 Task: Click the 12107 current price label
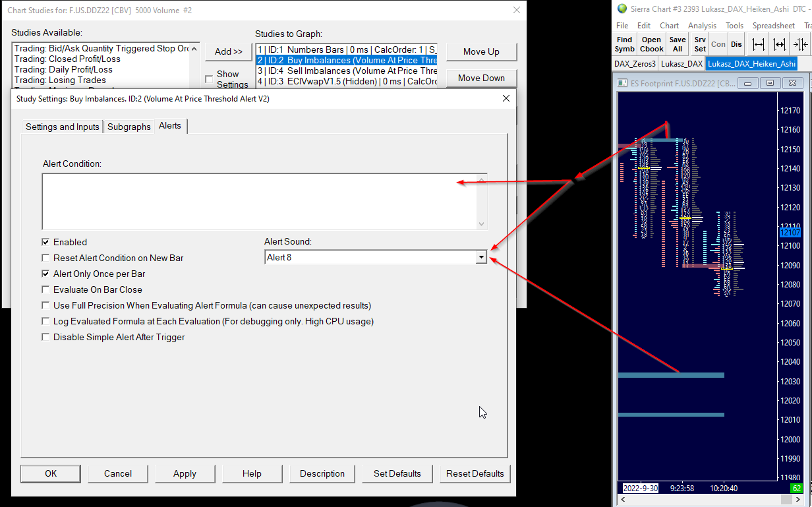click(790, 232)
